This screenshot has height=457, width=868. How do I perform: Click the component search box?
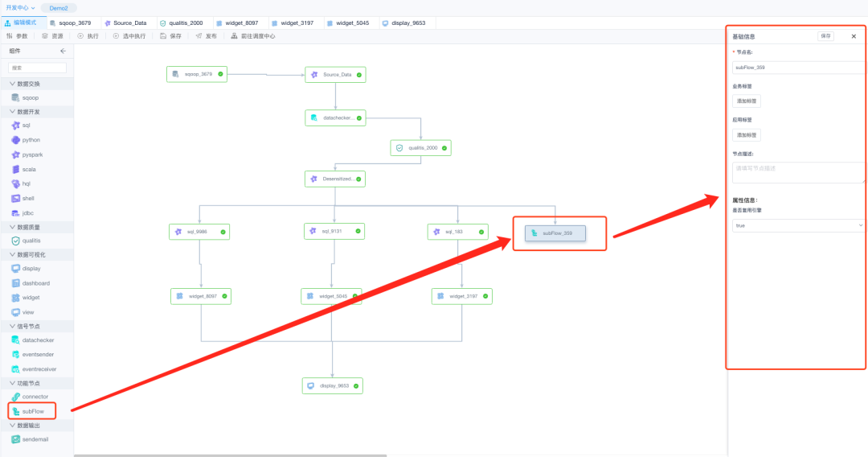click(x=37, y=68)
